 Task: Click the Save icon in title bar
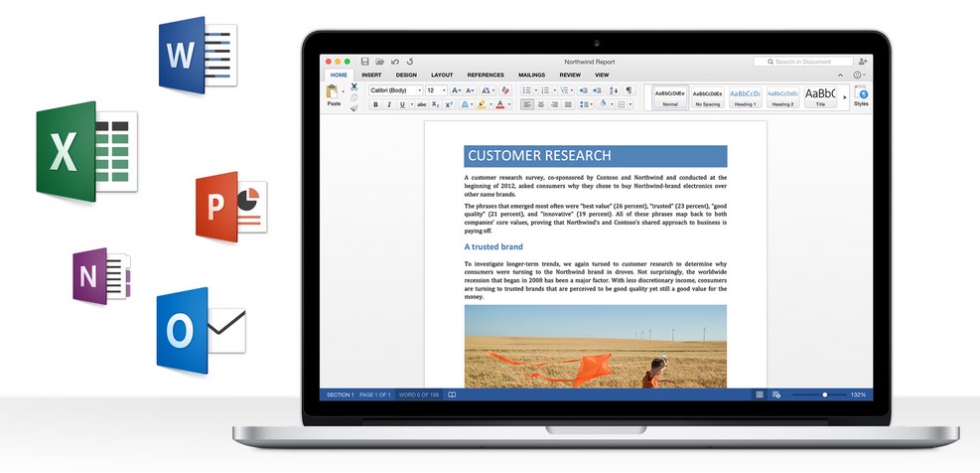365,62
